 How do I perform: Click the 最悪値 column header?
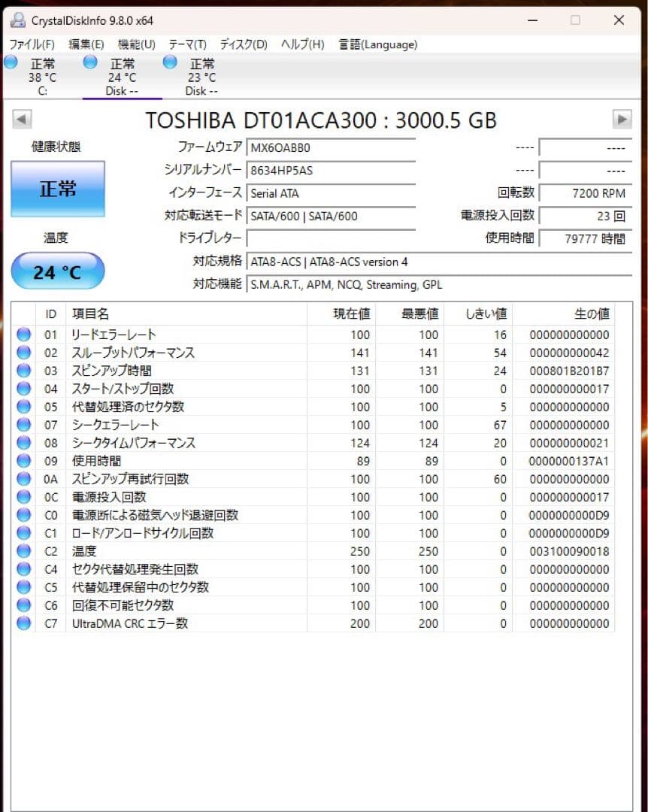click(x=410, y=314)
